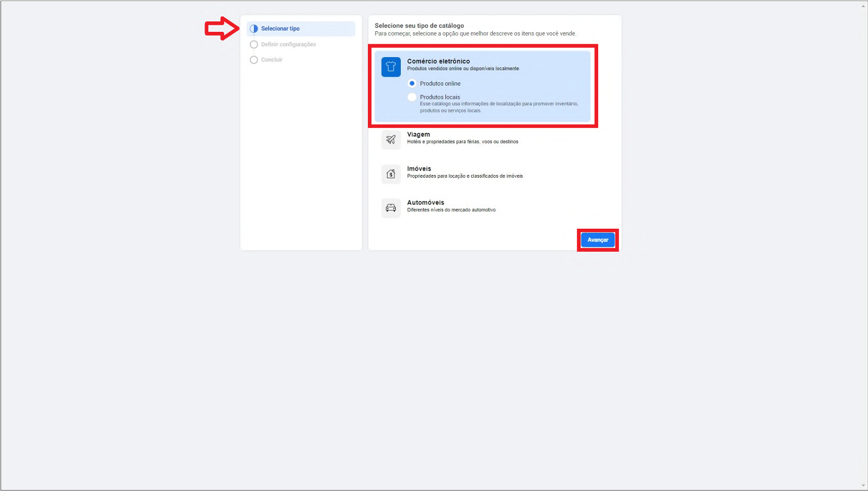The image size is (868, 491).
Task: Open the Selecionar tipo step
Action: (x=301, y=29)
